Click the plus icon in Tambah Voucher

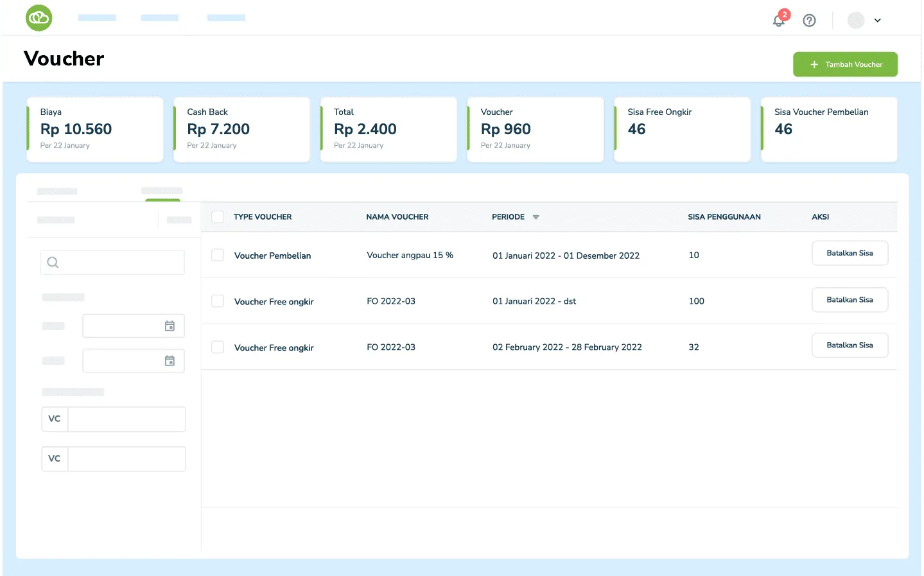tap(814, 64)
